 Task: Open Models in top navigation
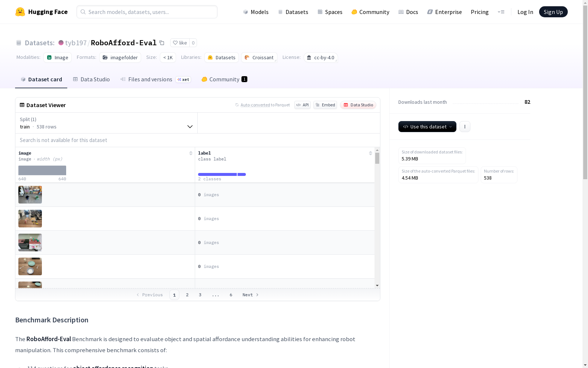pyautogui.click(x=256, y=12)
